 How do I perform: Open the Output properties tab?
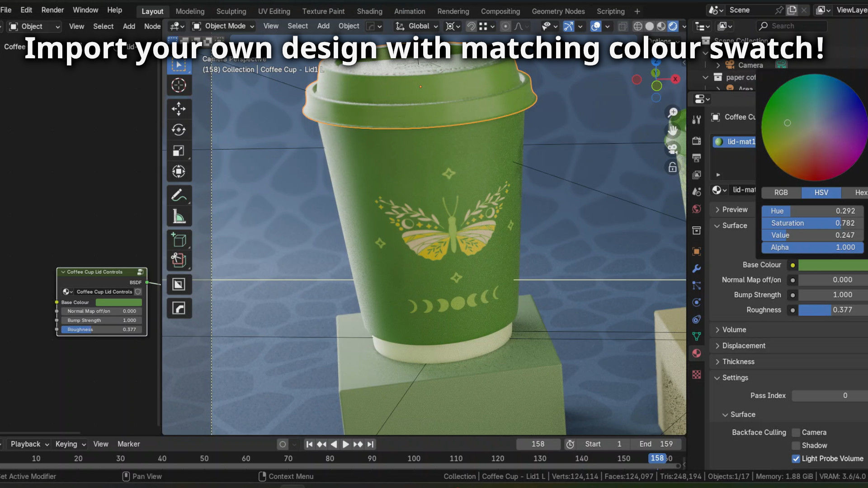(697, 158)
